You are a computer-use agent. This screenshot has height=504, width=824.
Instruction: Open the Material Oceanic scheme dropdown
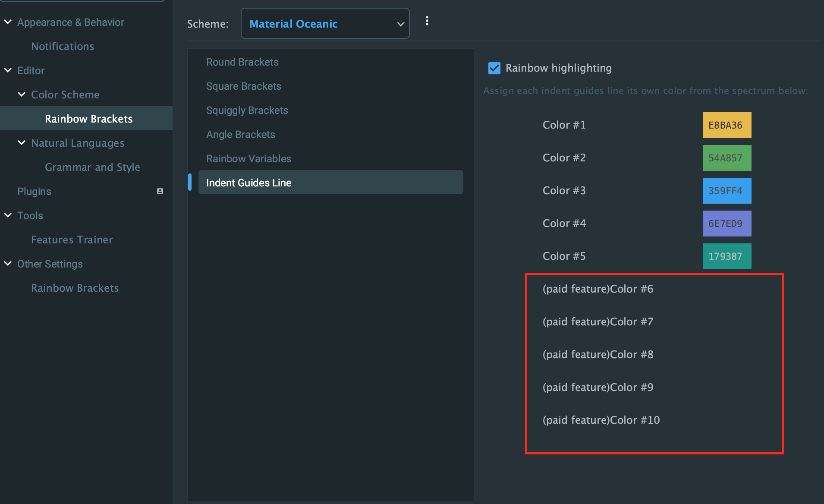(x=324, y=23)
